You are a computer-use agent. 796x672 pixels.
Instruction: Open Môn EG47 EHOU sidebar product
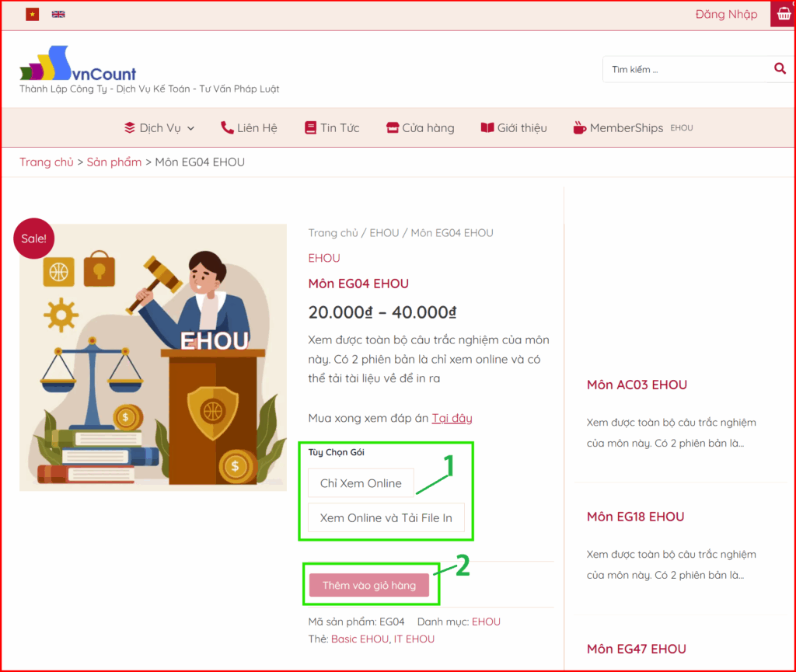click(x=636, y=649)
